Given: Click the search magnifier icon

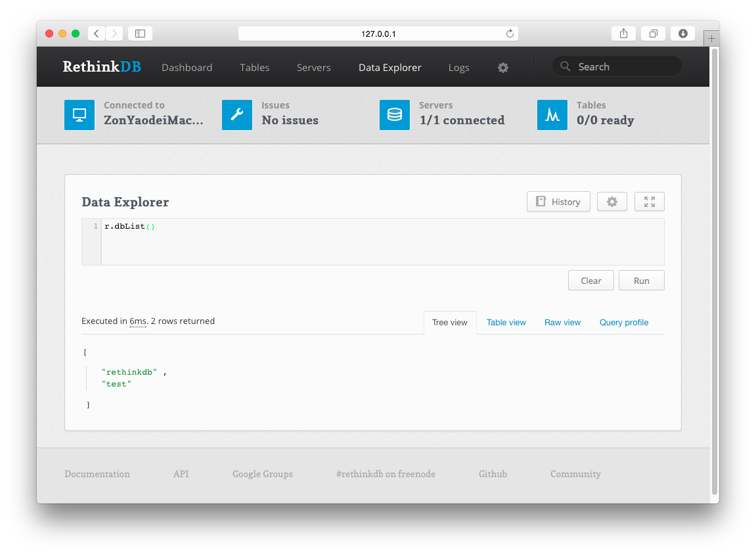Looking at the screenshot, I should click(565, 66).
